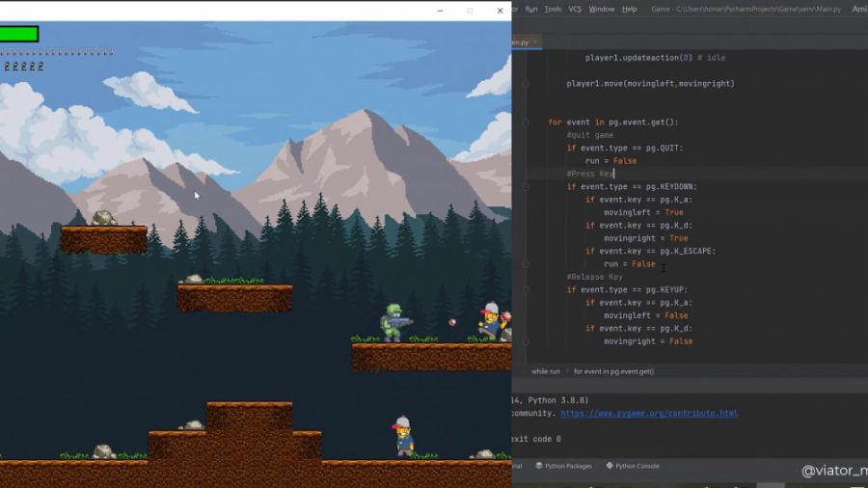Image resolution: width=868 pixels, height=488 pixels.
Task: Open the Run menu in PyCharm
Action: click(x=530, y=9)
